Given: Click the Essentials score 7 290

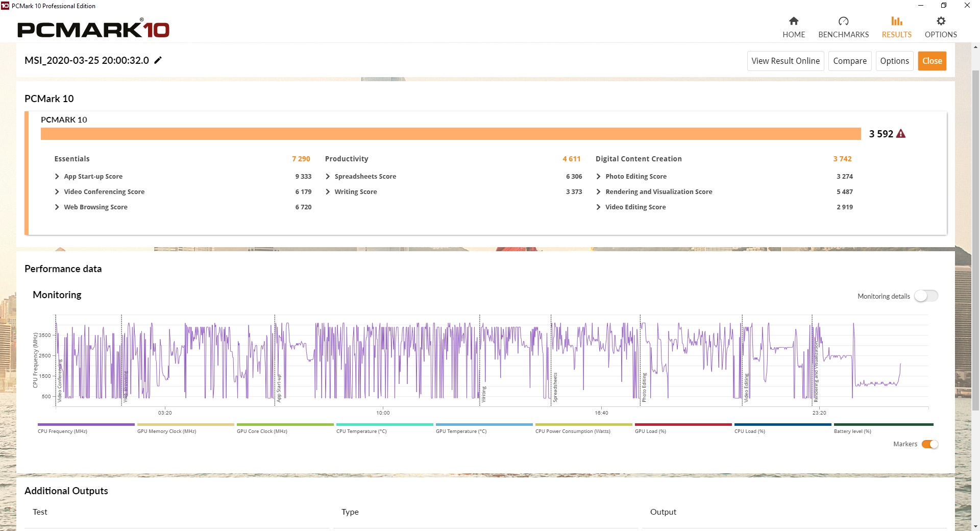Looking at the screenshot, I should (x=301, y=159).
